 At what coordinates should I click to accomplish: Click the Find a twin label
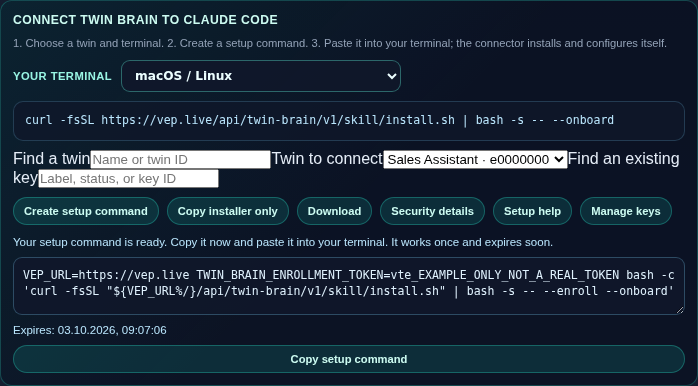coord(52,158)
